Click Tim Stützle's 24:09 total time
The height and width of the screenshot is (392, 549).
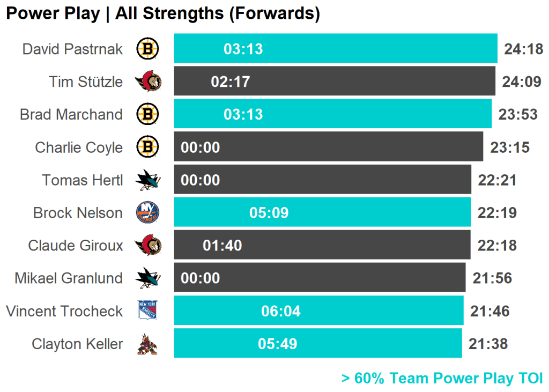point(522,82)
